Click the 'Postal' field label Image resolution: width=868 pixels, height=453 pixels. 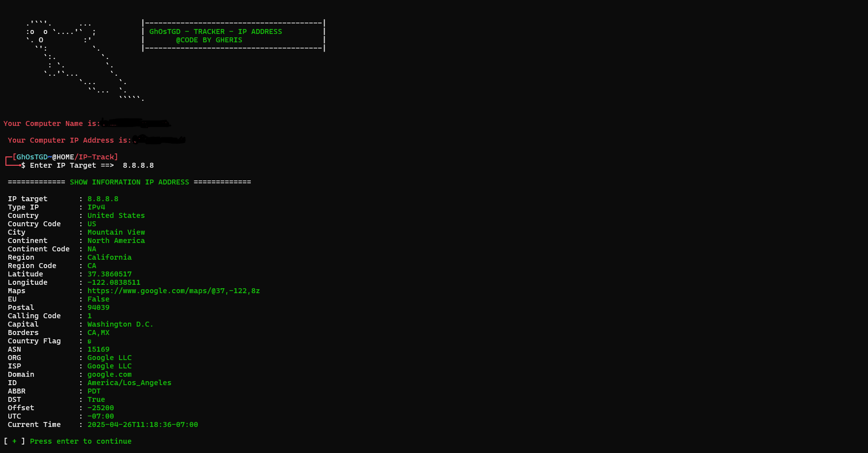click(21, 307)
